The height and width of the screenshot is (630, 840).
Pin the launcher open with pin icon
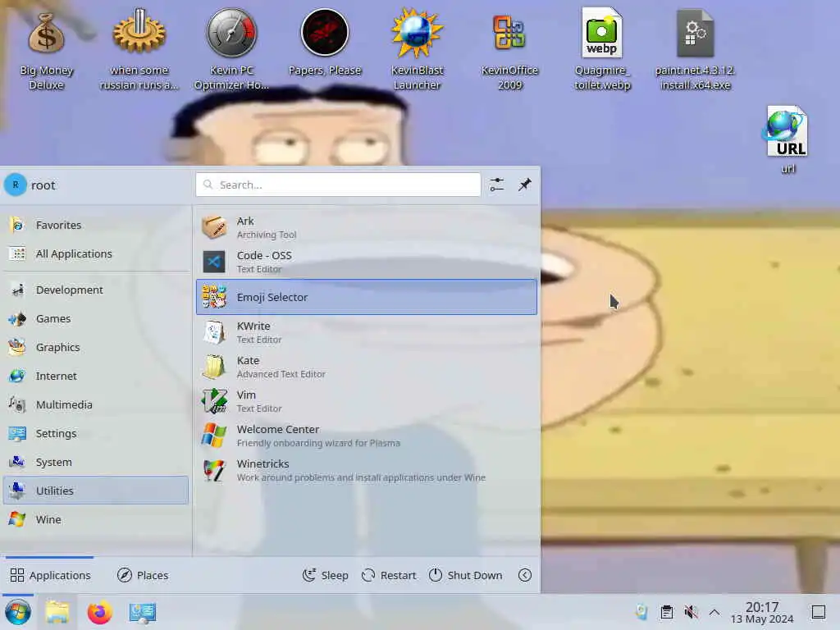tap(524, 185)
